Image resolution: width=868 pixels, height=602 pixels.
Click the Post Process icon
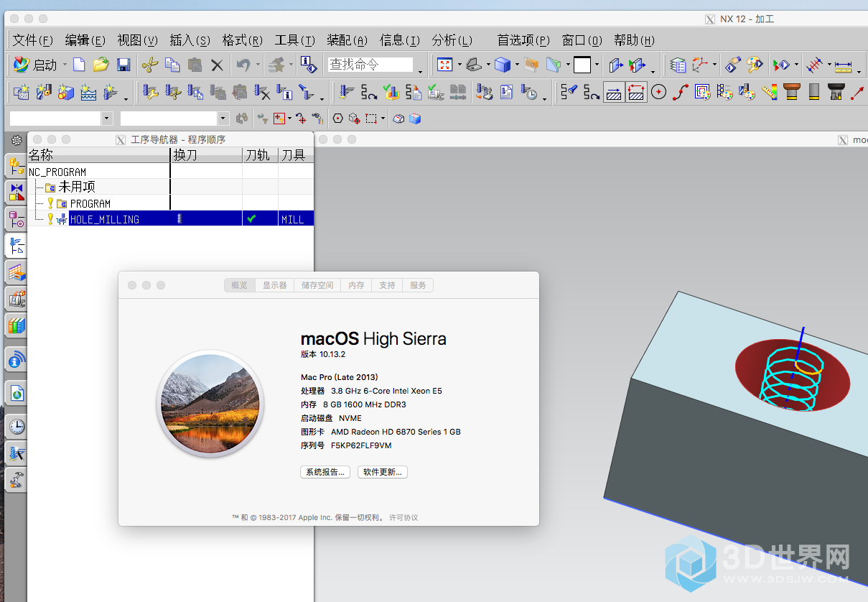coord(485,92)
